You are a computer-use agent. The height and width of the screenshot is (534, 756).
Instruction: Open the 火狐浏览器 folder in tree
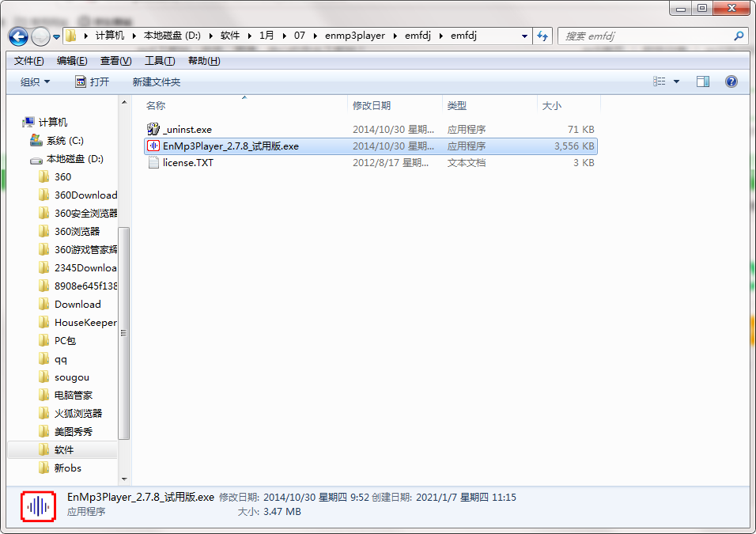pyautogui.click(x=78, y=414)
